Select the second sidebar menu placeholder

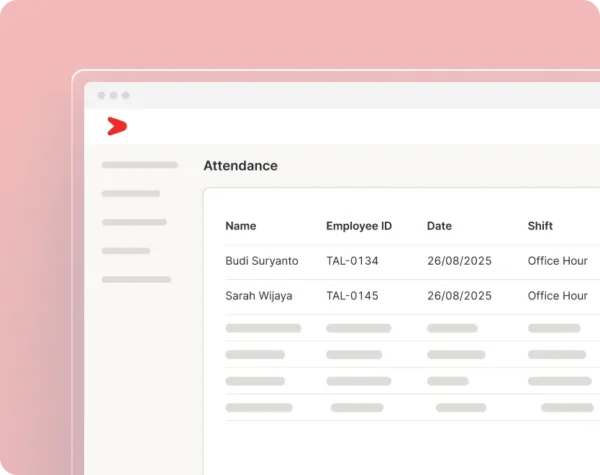coord(131,194)
